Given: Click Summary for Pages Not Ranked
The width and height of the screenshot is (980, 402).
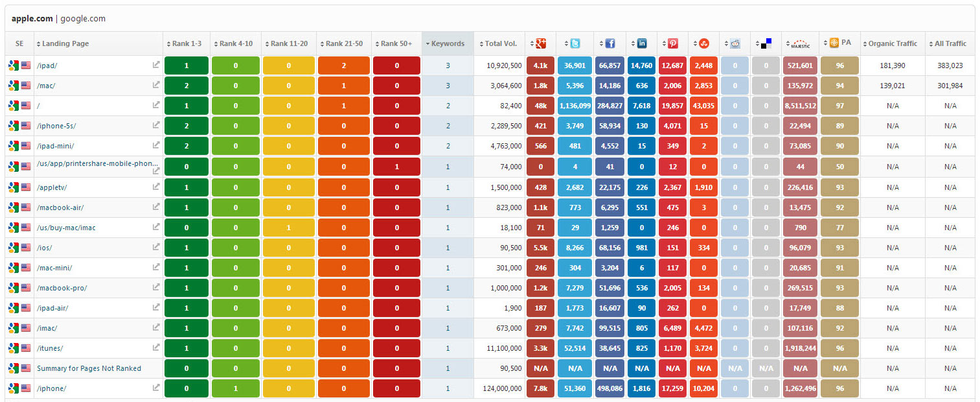Looking at the screenshot, I should pos(89,368).
